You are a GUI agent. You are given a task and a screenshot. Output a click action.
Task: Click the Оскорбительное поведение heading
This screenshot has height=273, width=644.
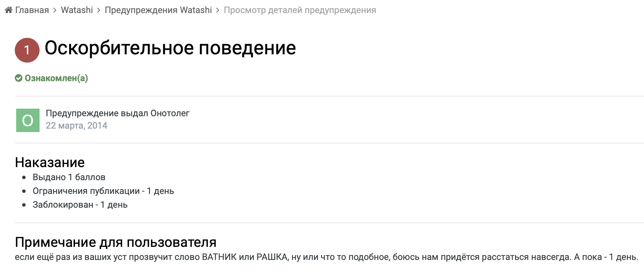[170, 48]
